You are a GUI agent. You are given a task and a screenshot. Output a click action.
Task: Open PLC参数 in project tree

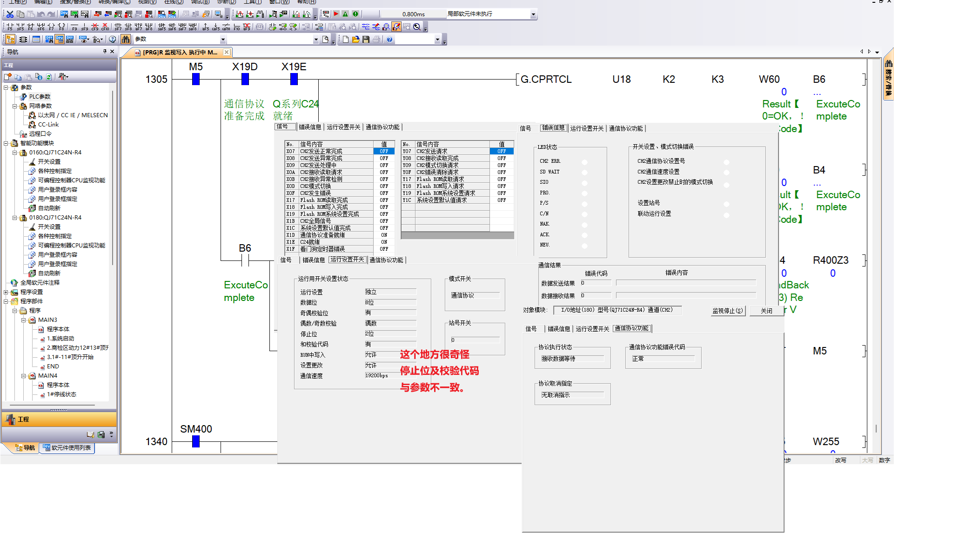coord(40,97)
